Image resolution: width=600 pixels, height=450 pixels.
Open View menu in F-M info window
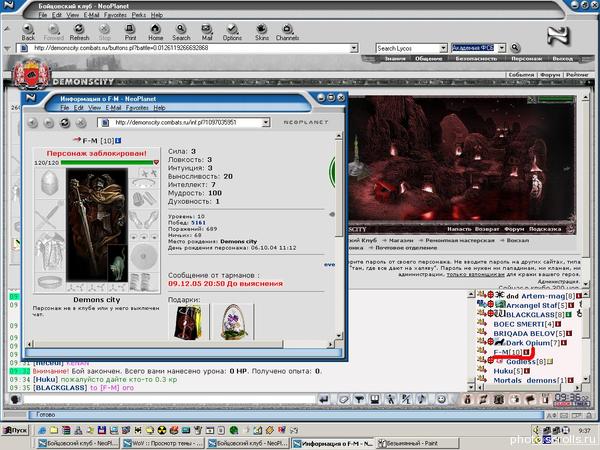click(95, 108)
